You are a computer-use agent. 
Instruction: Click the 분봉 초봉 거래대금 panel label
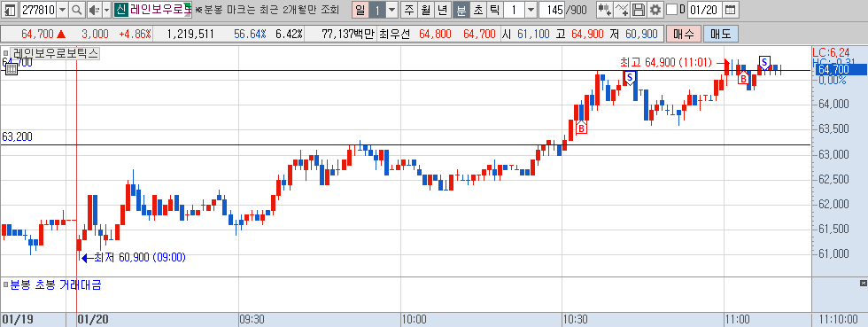pyautogui.click(x=56, y=285)
